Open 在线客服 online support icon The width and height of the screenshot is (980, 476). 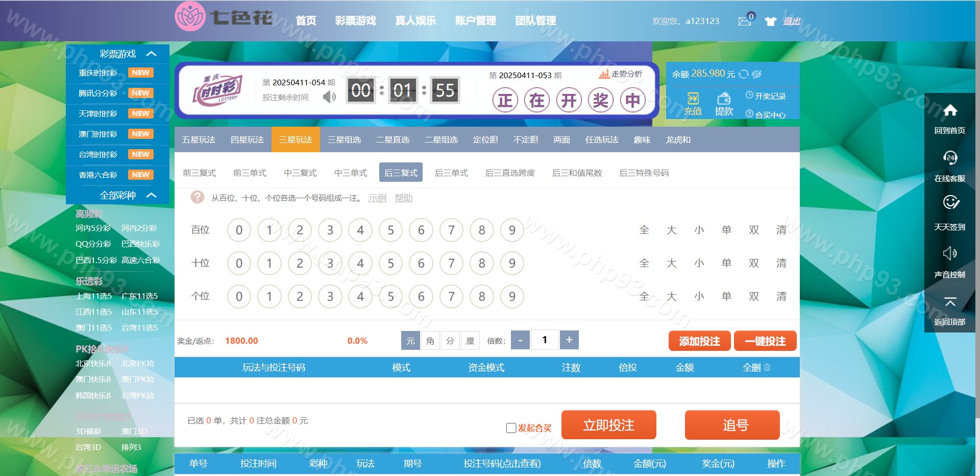click(949, 158)
